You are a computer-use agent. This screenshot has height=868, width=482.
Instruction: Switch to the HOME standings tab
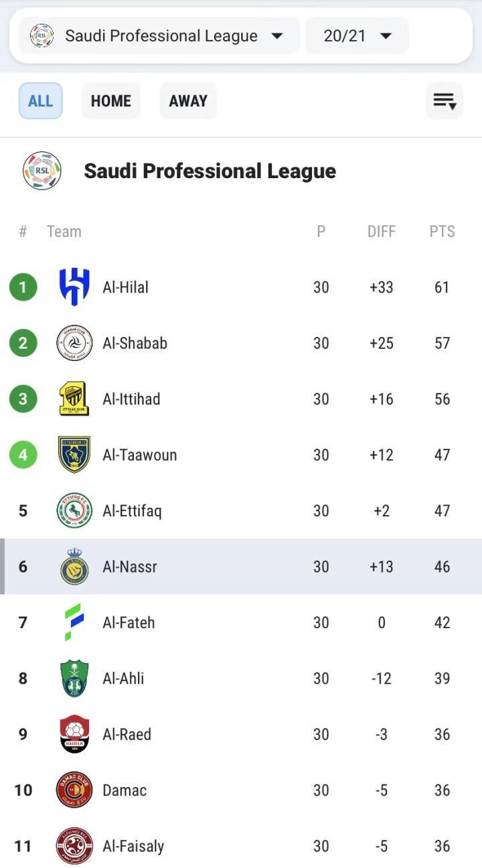[x=111, y=101]
